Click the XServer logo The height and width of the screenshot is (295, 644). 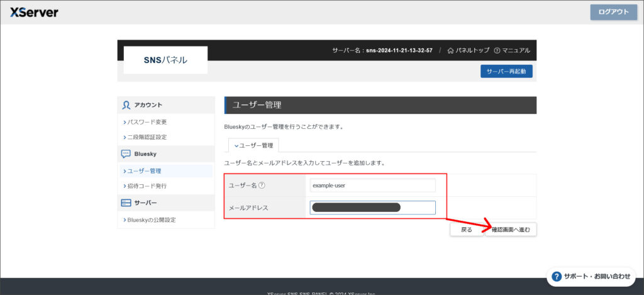pos(33,12)
